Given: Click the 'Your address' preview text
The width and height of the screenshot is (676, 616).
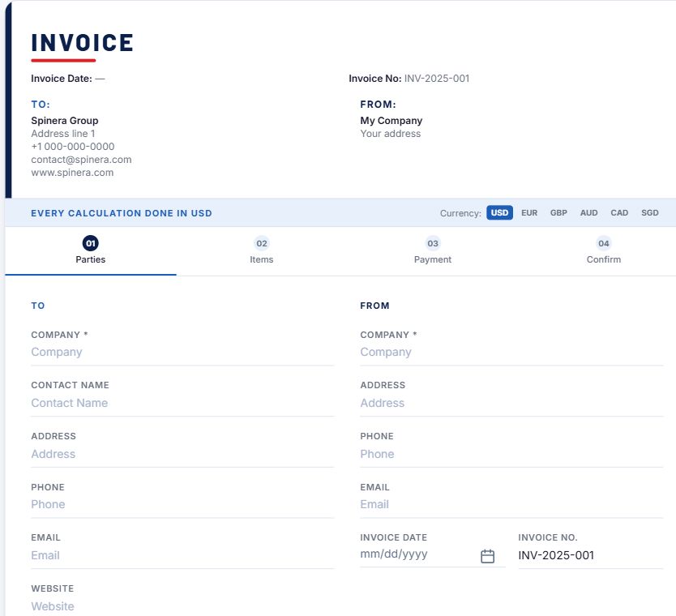Looking at the screenshot, I should (390, 134).
